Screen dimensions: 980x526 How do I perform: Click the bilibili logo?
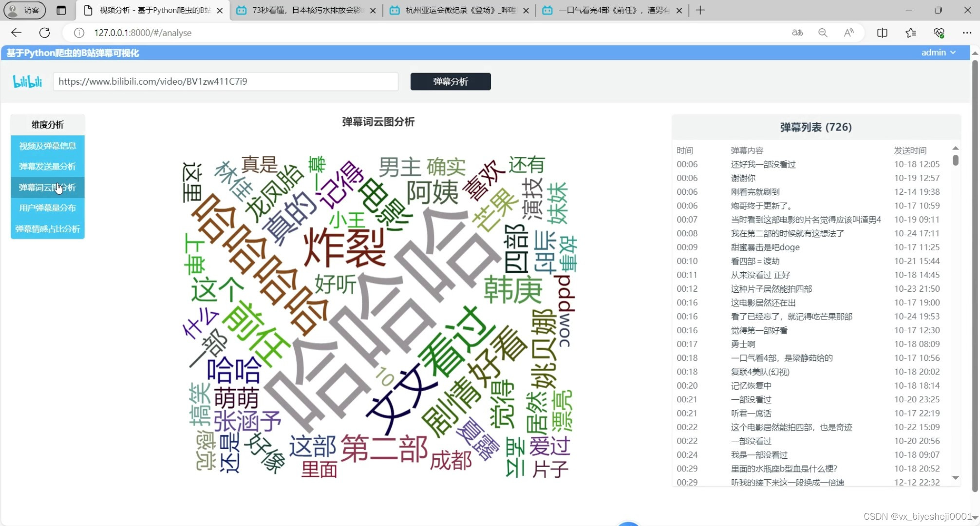click(27, 81)
